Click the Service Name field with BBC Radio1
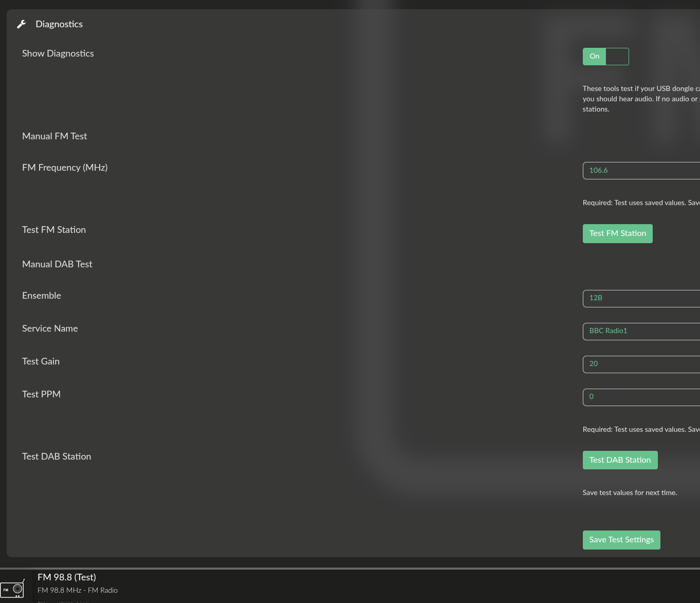700x603 pixels. [x=641, y=331]
